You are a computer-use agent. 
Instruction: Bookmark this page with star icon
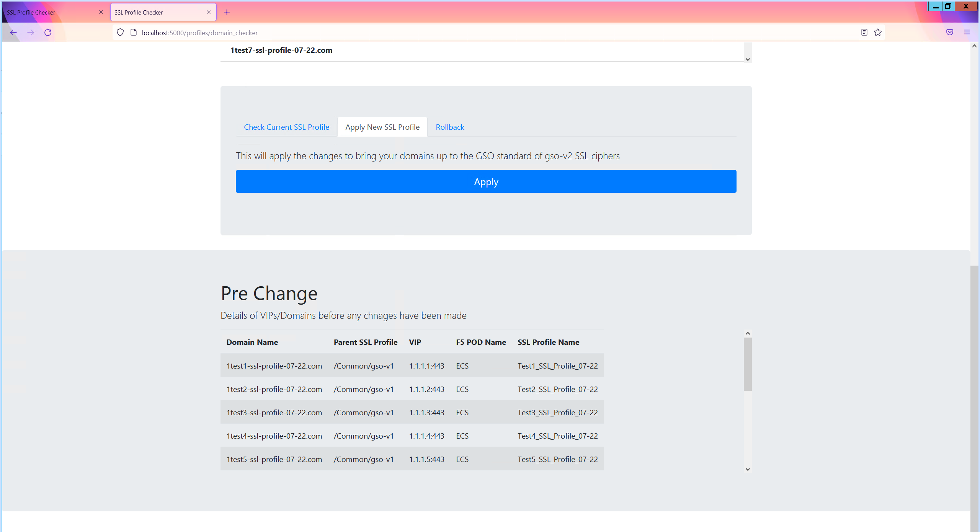[878, 33]
